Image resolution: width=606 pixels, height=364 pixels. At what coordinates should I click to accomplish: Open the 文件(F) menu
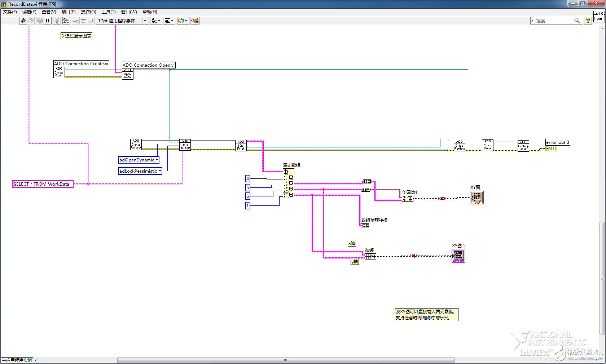[x=10, y=12]
